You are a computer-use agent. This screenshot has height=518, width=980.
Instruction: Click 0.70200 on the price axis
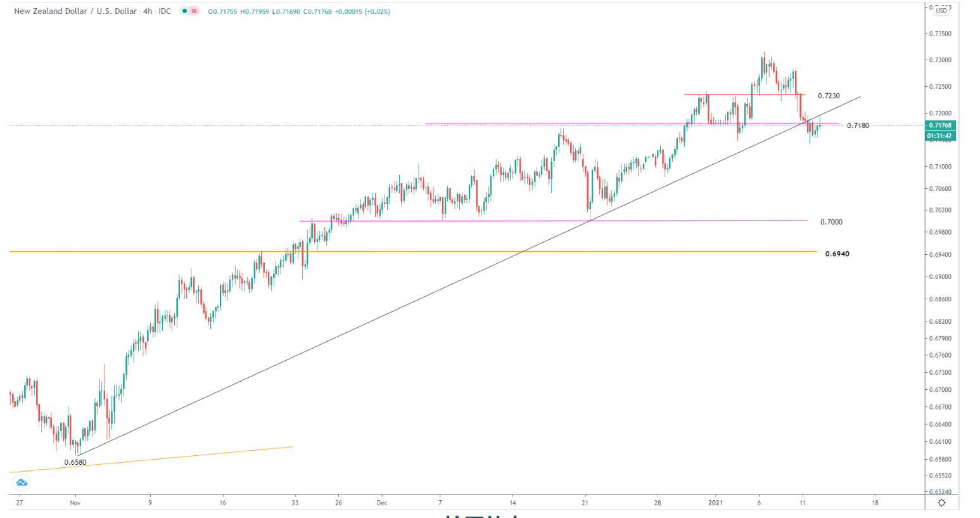pyautogui.click(x=940, y=210)
